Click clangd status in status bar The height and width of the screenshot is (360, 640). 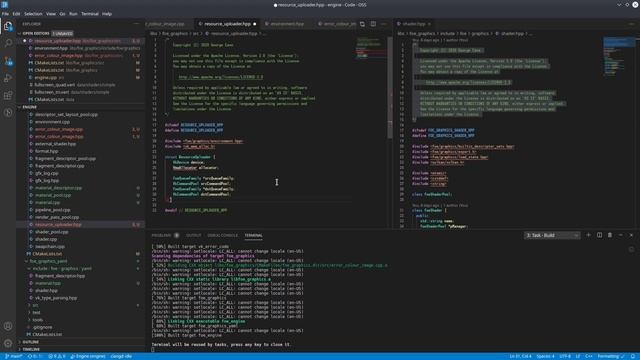[121, 356]
